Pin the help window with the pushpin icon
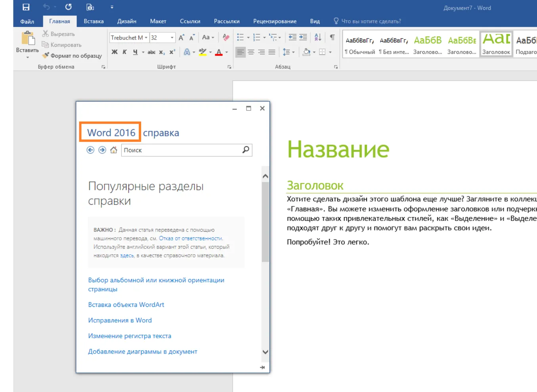537x392 pixels. coord(262,367)
